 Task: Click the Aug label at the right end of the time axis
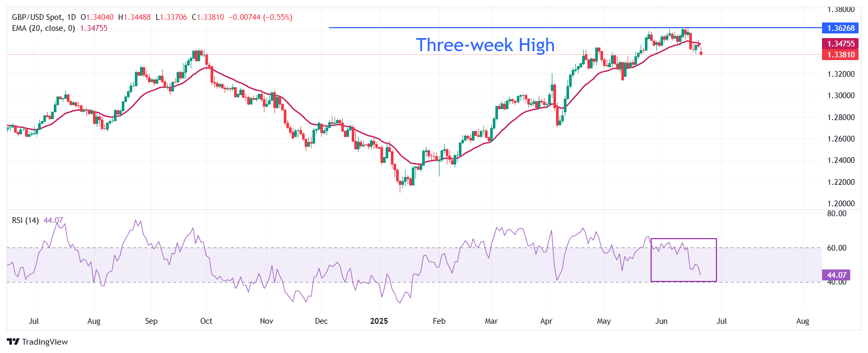click(803, 321)
